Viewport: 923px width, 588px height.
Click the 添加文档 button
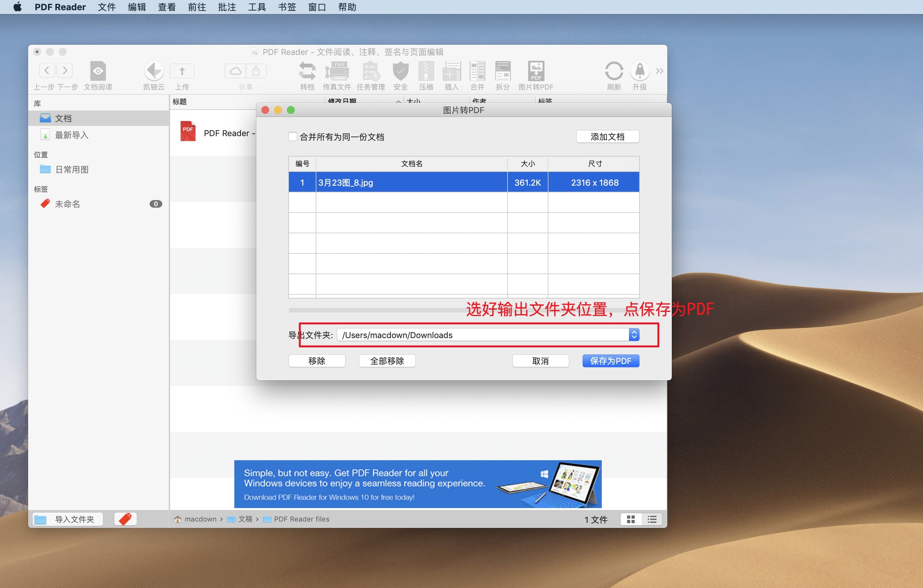pyautogui.click(x=608, y=136)
